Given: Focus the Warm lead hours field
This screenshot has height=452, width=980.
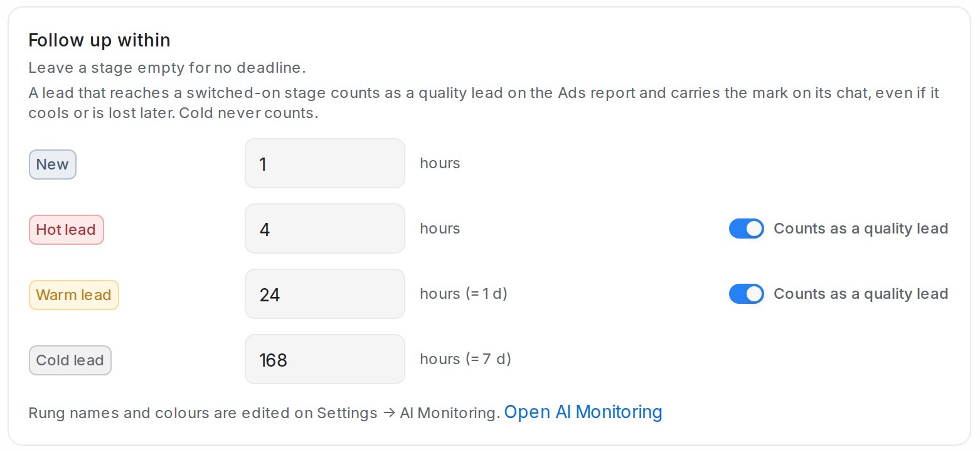Looking at the screenshot, I should pyautogui.click(x=325, y=294).
